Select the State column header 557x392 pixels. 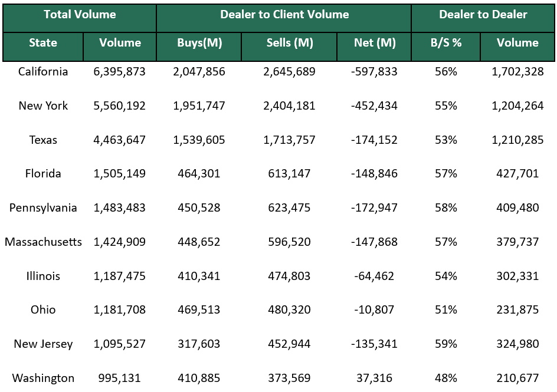43,43
